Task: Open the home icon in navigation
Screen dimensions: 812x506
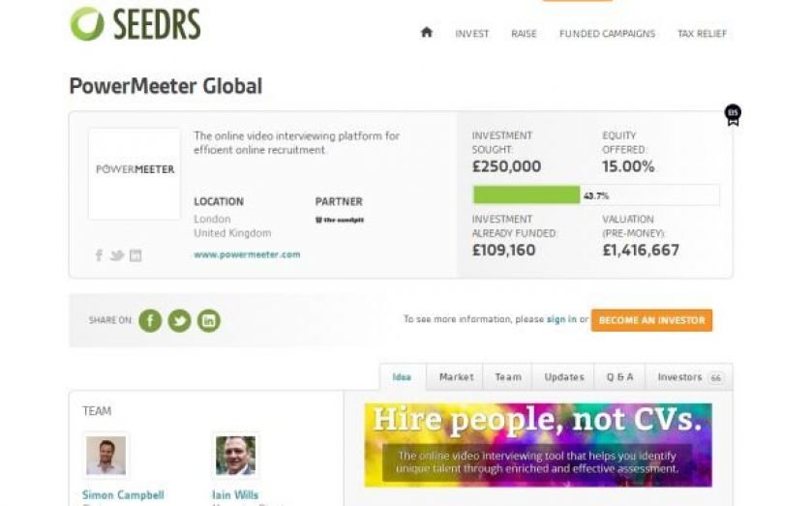Action: point(426,33)
